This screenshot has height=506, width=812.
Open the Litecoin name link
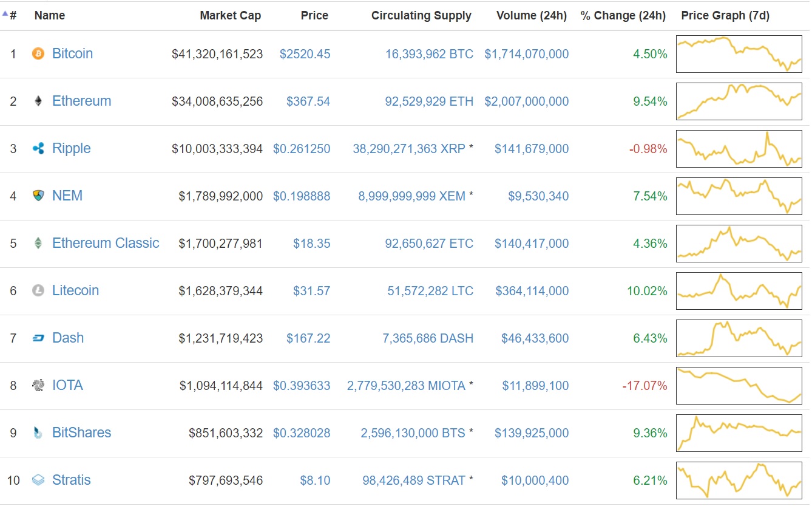pyautogui.click(x=75, y=290)
